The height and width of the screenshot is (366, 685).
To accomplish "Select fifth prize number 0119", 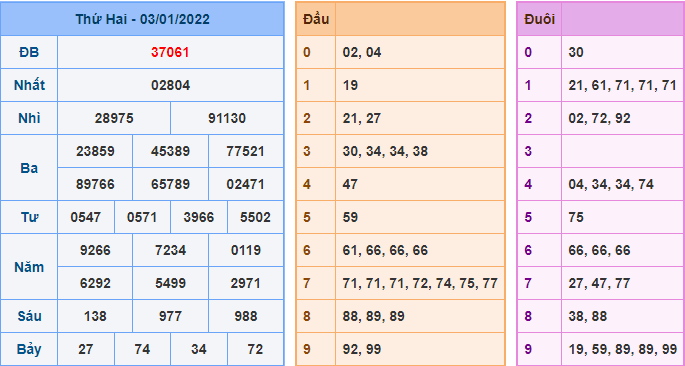I will 246,250.
